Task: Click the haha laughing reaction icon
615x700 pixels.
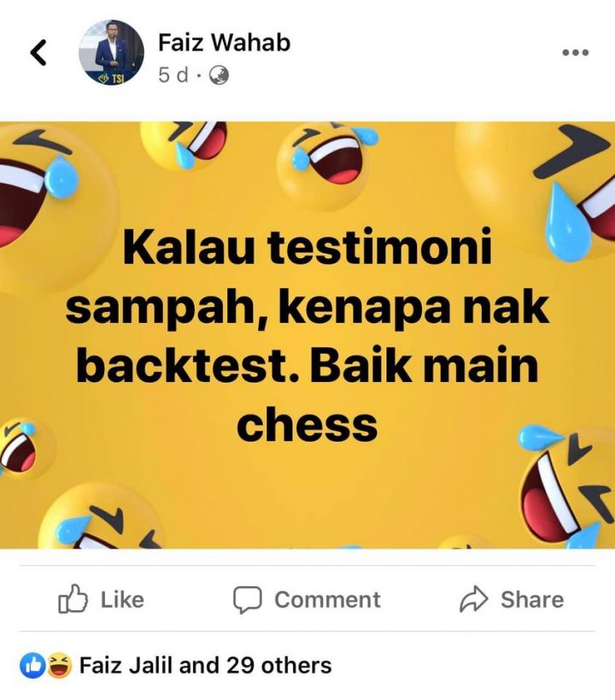Action: pyautogui.click(x=59, y=665)
